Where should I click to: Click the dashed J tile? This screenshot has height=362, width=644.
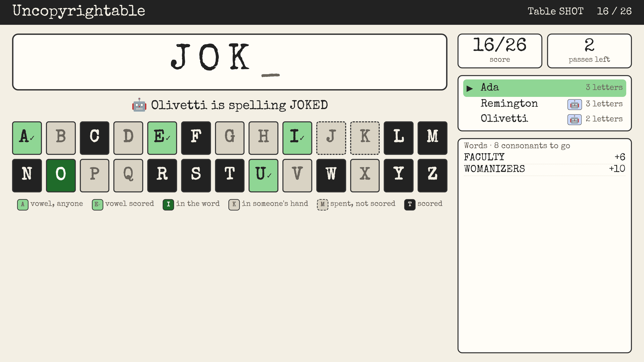click(331, 138)
